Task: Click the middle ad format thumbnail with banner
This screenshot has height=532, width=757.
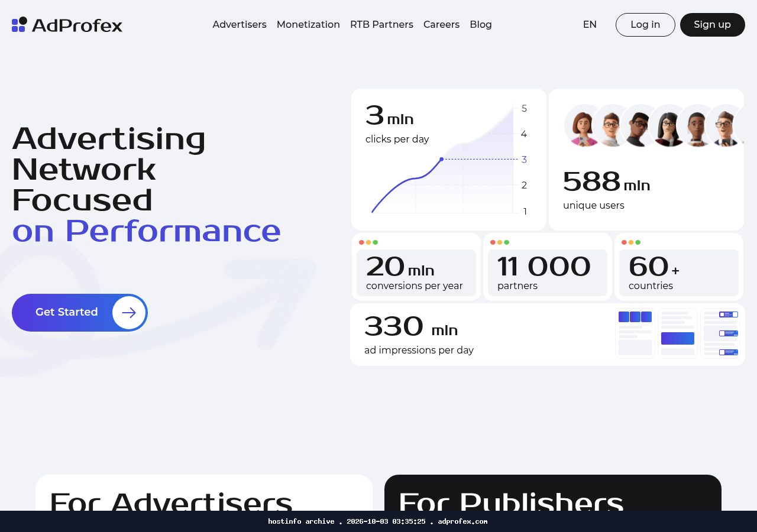Action: coord(678,333)
